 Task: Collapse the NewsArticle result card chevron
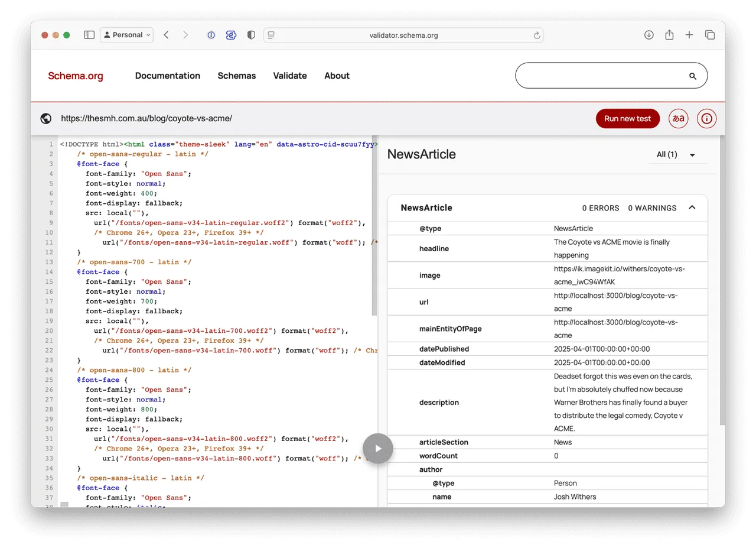[692, 207]
